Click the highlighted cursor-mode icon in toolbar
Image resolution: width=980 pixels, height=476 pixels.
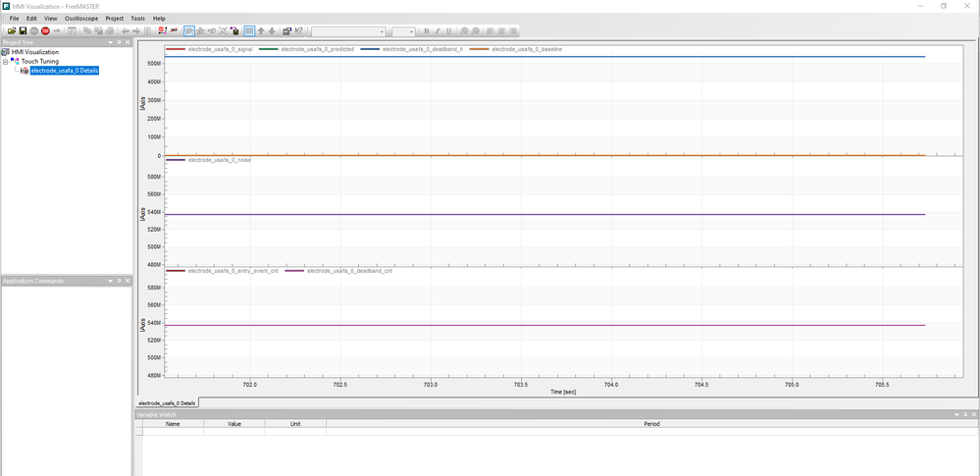pos(188,30)
